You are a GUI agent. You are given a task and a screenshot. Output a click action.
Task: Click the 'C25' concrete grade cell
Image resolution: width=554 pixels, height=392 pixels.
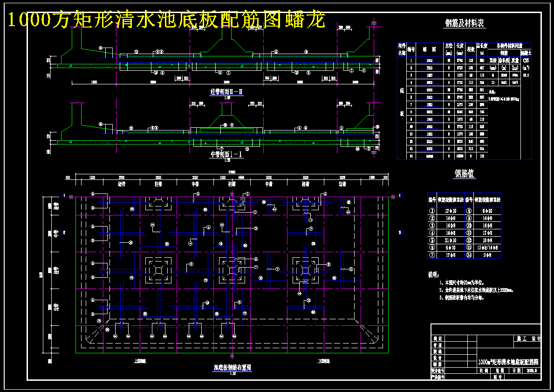click(526, 60)
